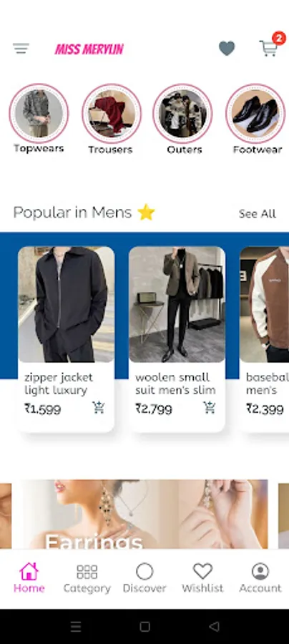Open woolen small suit product image
289x644 pixels.
(177, 304)
